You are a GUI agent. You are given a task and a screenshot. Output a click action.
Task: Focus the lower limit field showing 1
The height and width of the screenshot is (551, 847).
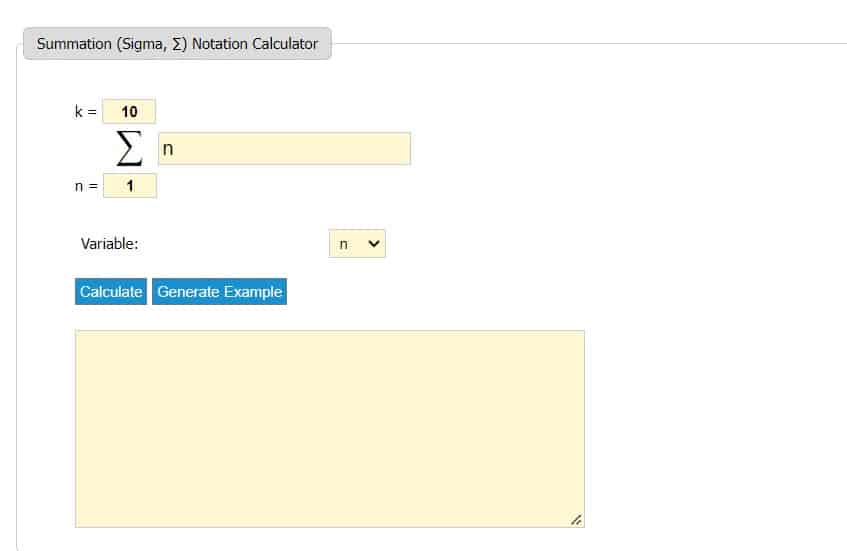click(129, 185)
